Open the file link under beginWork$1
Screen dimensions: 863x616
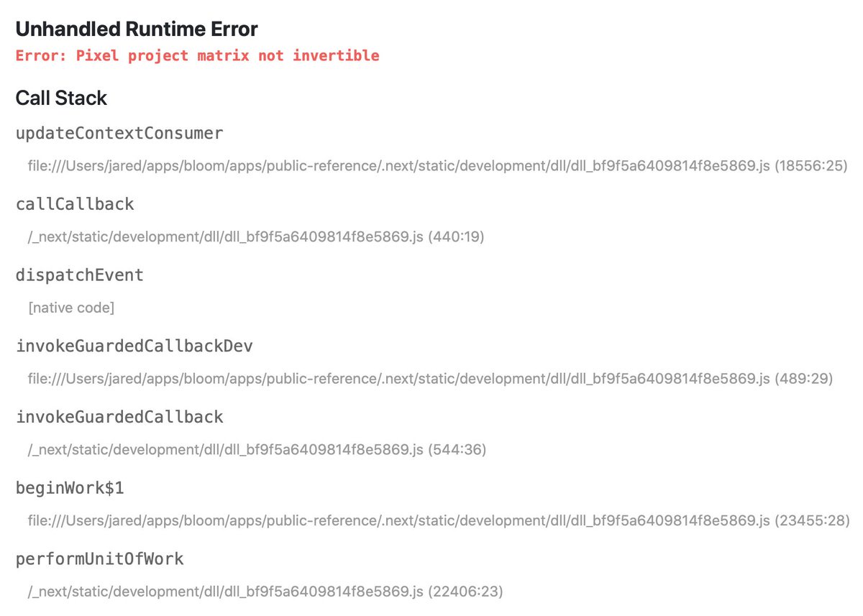pyautogui.click(x=399, y=520)
